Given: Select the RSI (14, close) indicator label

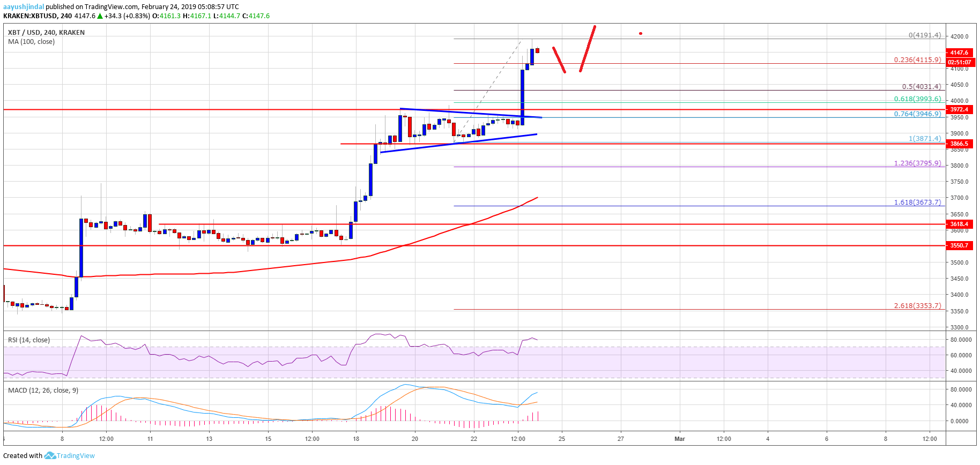Looking at the screenshot, I should (x=29, y=340).
